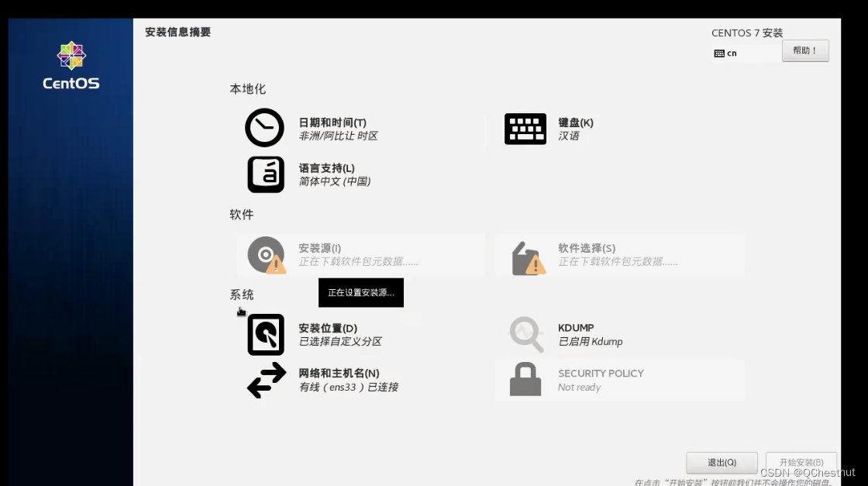868x486 pixels.
Task: Click the SECURITY POLICY label
Action: tap(601, 374)
